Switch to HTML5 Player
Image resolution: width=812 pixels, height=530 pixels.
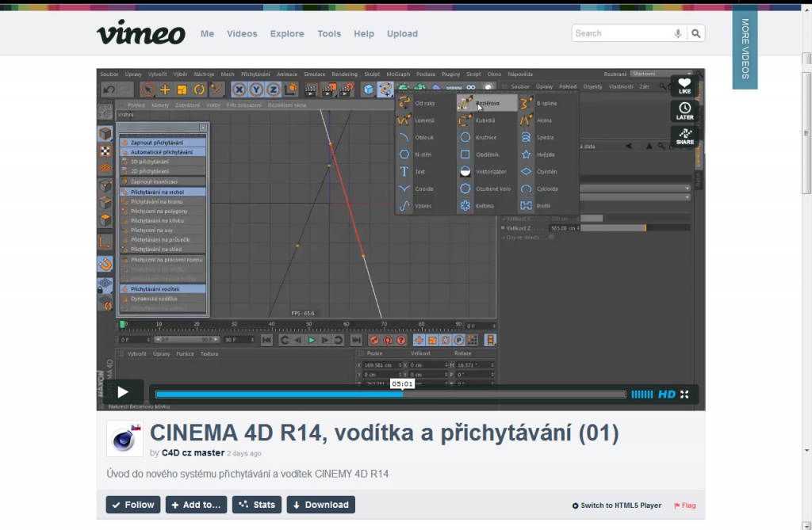tap(617, 505)
